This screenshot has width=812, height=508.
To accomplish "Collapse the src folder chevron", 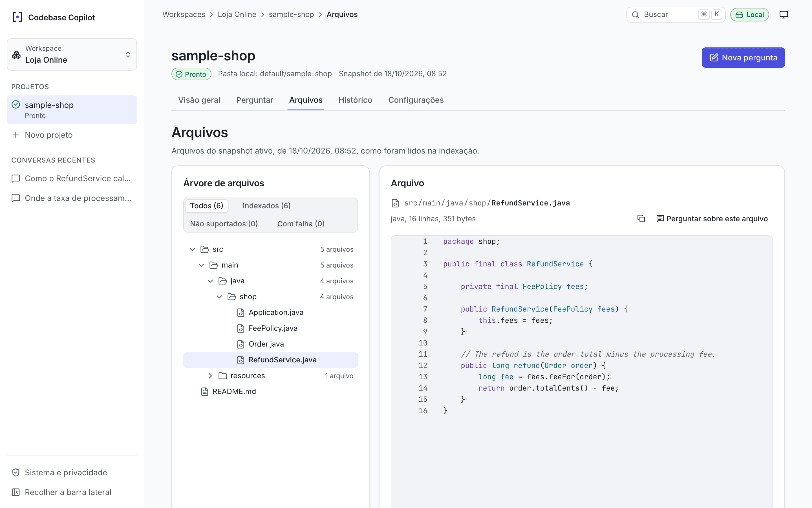I will 192,249.
